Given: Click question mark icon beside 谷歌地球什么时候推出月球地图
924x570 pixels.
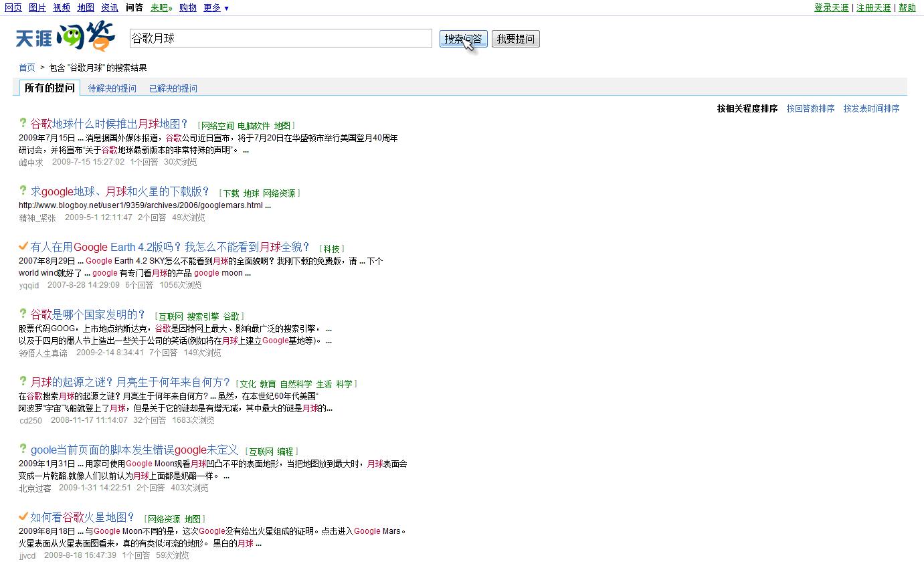Looking at the screenshot, I should point(23,123).
